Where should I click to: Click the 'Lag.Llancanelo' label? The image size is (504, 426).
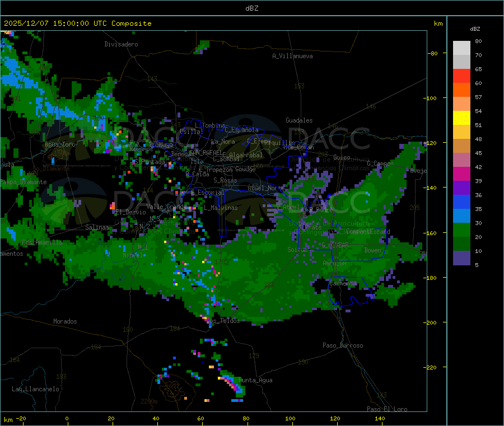tap(35, 389)
